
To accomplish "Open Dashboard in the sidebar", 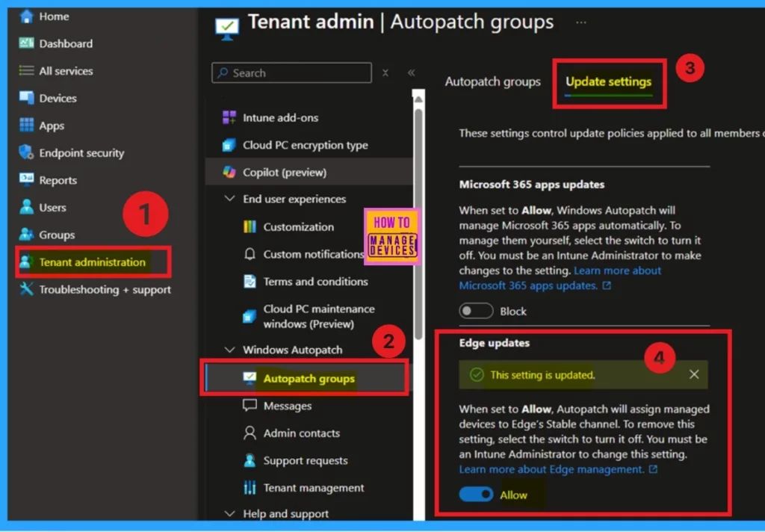I will (x=66, y=43).
